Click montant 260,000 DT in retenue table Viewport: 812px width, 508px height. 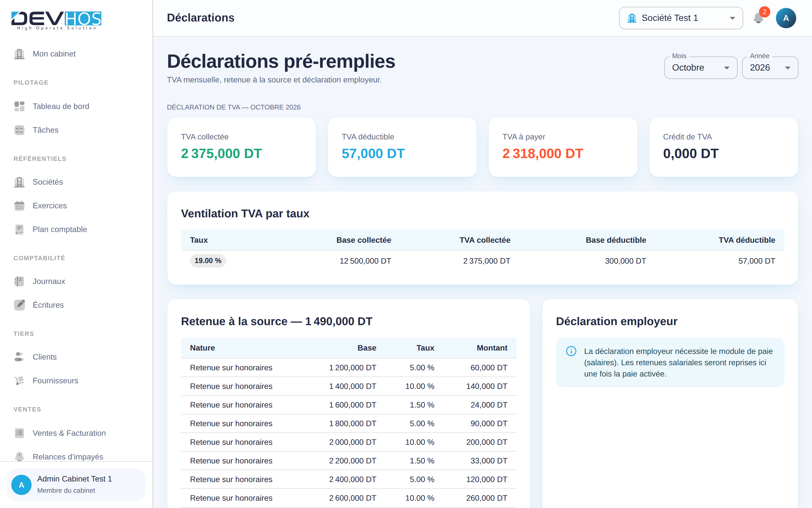[x=487, y=498]
